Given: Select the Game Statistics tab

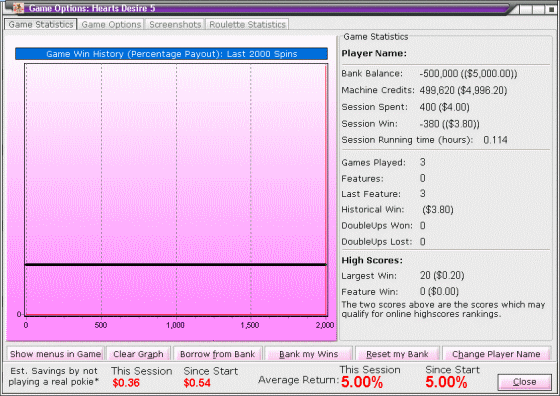Looking at the screenshot, I should tap(41, 24).
